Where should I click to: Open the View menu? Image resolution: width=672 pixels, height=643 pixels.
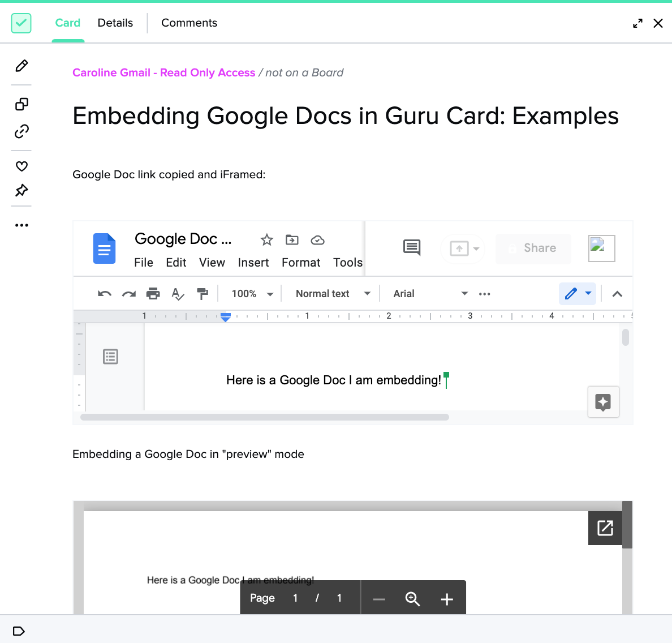click(x=212, y=263)
